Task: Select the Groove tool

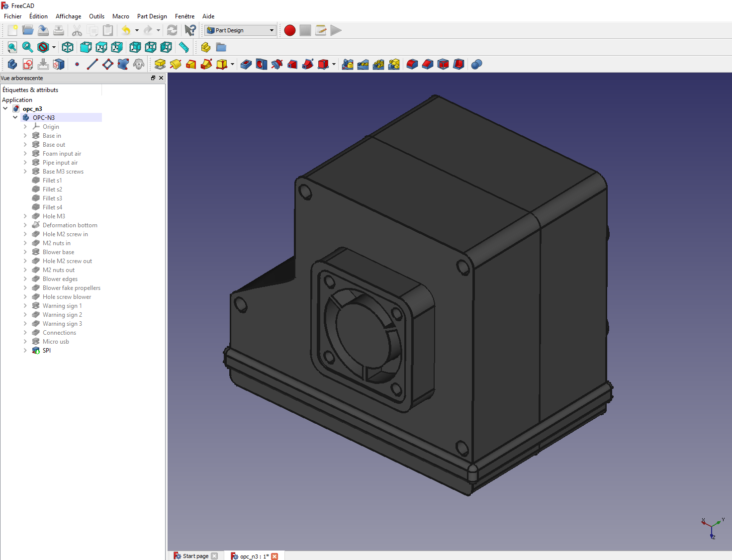Action: 277,64
